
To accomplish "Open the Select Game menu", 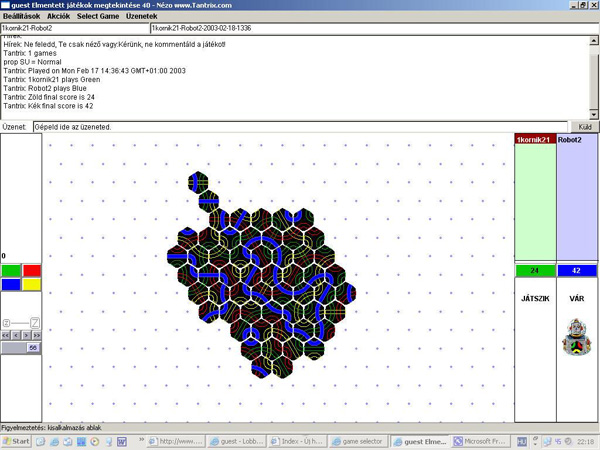I will click(98, 17).
